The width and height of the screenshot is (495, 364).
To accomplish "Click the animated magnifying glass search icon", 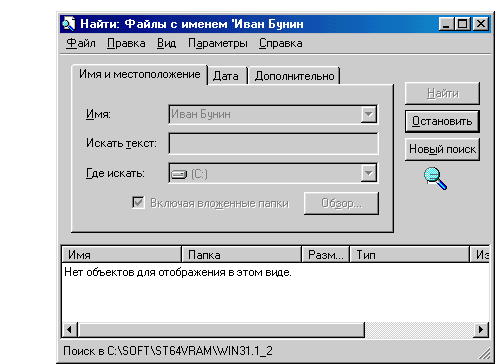I will pos(436,179).
